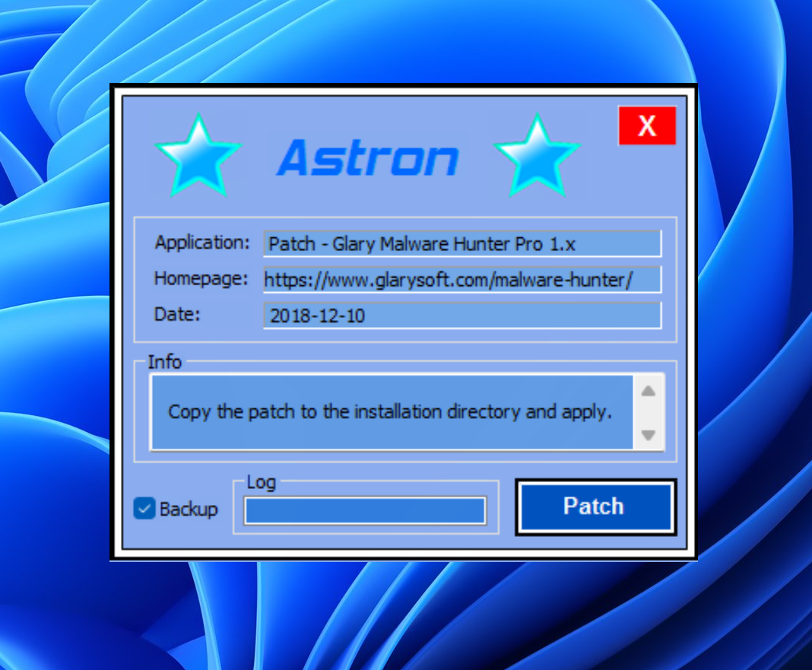The image size is (812, 670).
Task: Click the Date: label
Action: (x=177, y=314)
